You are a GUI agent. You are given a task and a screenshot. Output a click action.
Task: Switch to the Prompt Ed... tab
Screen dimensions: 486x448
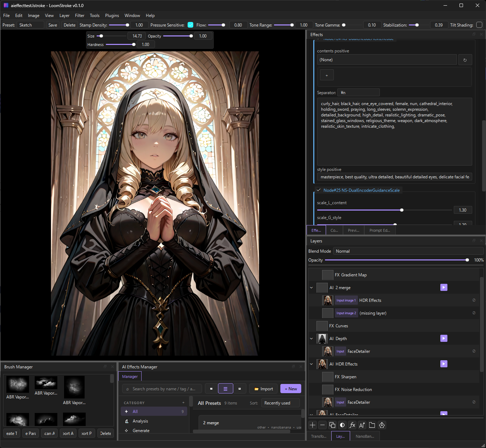tap(380, 230)
